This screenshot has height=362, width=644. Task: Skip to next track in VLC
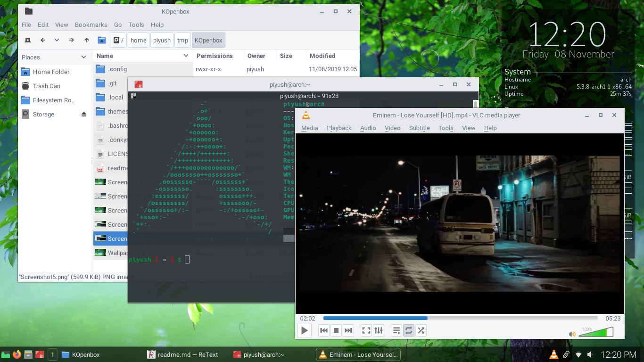tap(348, 330)
